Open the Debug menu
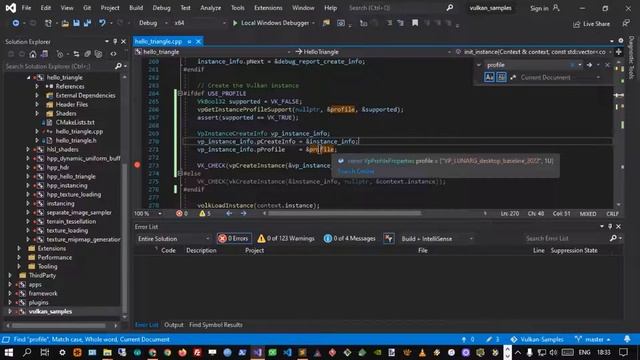Image resolution: width=640 pixels, height=360 pixels. [x=161, y=8]
